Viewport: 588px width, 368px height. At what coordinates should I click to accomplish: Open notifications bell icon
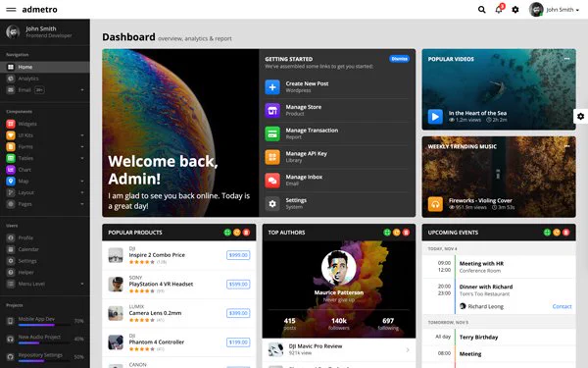(499, 10)
